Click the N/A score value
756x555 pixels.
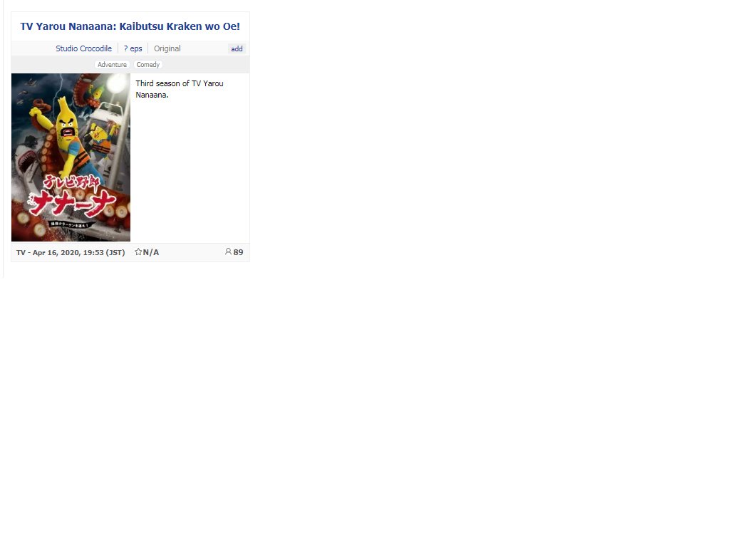coord(151,252)
